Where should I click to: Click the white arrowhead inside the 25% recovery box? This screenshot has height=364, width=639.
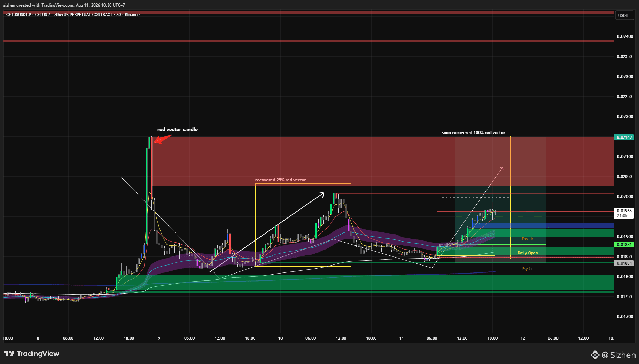pyautogui.click(x=321, y=194)
